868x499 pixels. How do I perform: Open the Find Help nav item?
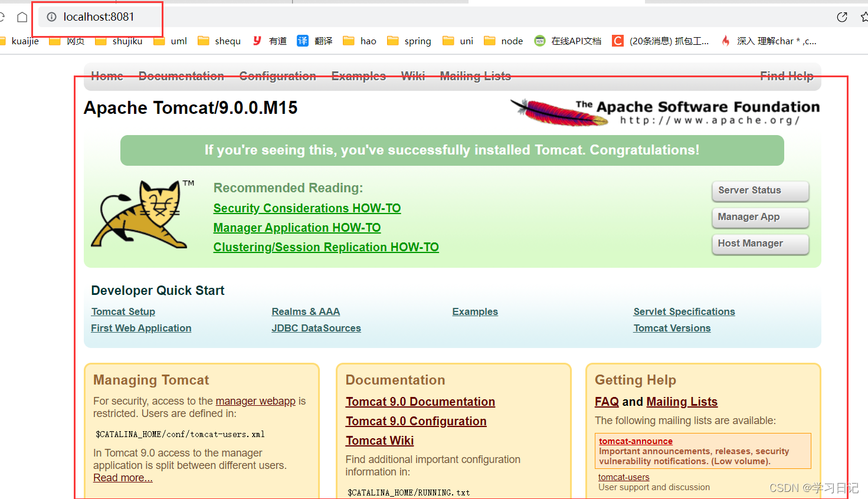point(787,76)
